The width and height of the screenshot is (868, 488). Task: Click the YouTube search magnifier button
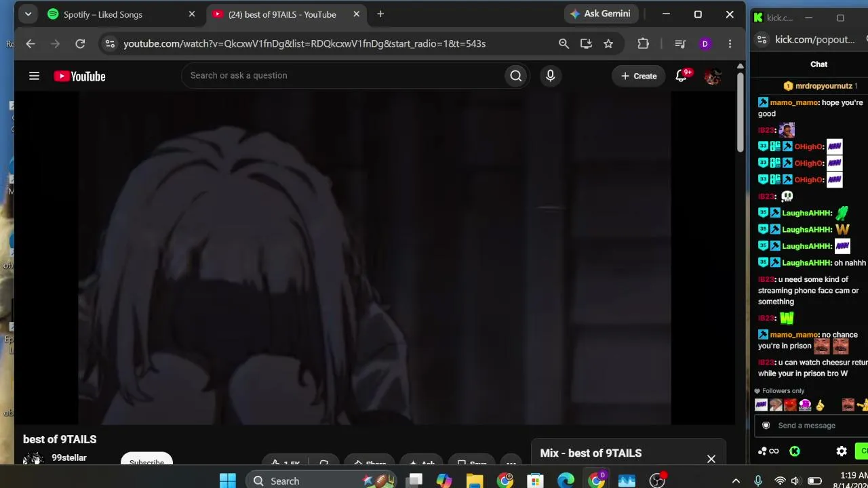point(516,76)
